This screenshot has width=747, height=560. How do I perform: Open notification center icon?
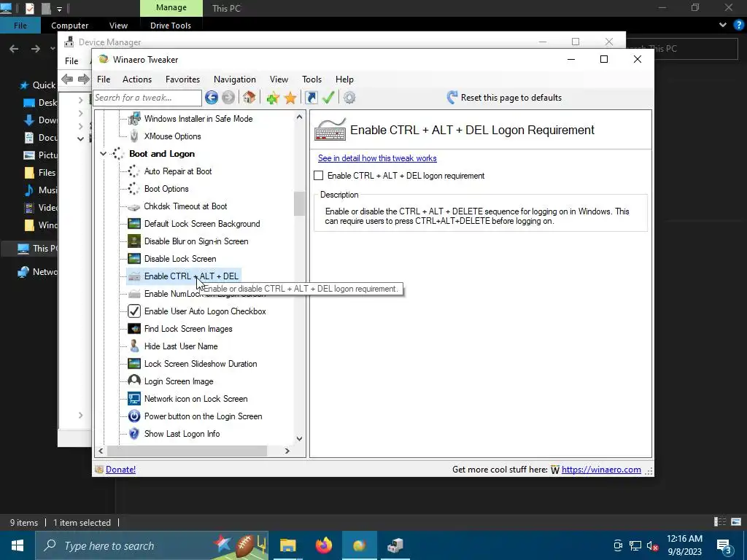click(x=724, y=545)
